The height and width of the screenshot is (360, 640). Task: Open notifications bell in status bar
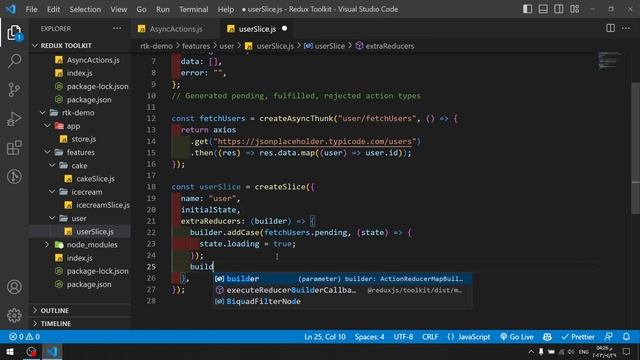[626, 337]
